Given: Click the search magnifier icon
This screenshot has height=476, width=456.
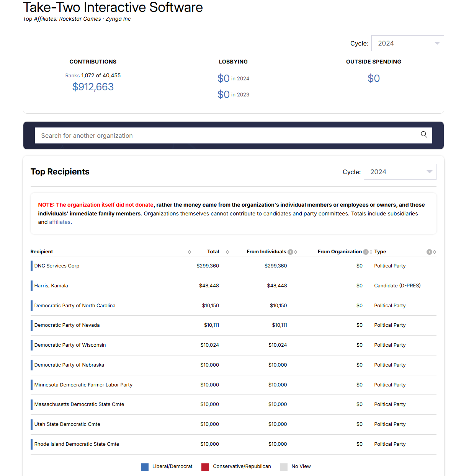Looking at the screenshot, I should (x=424, y=134).
